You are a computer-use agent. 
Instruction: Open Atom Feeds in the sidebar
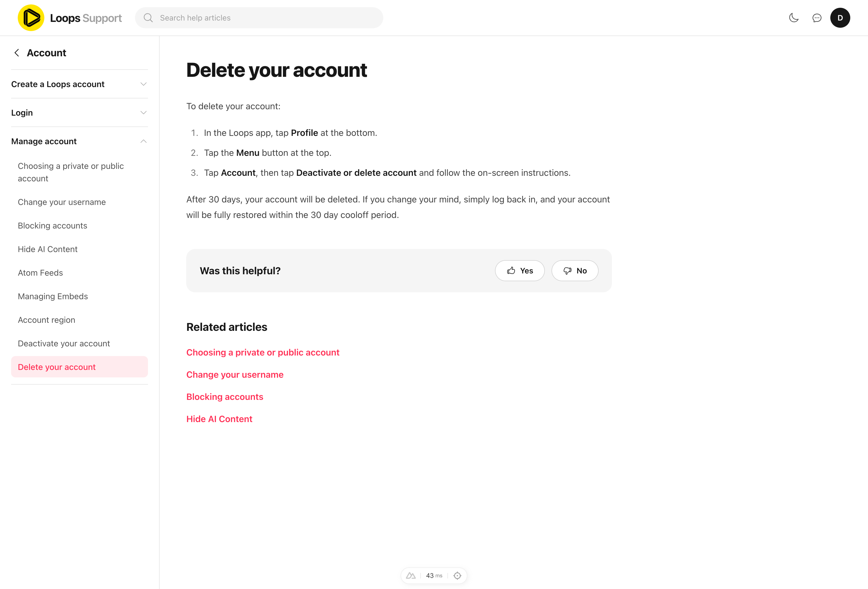click(x=40, y=273)
